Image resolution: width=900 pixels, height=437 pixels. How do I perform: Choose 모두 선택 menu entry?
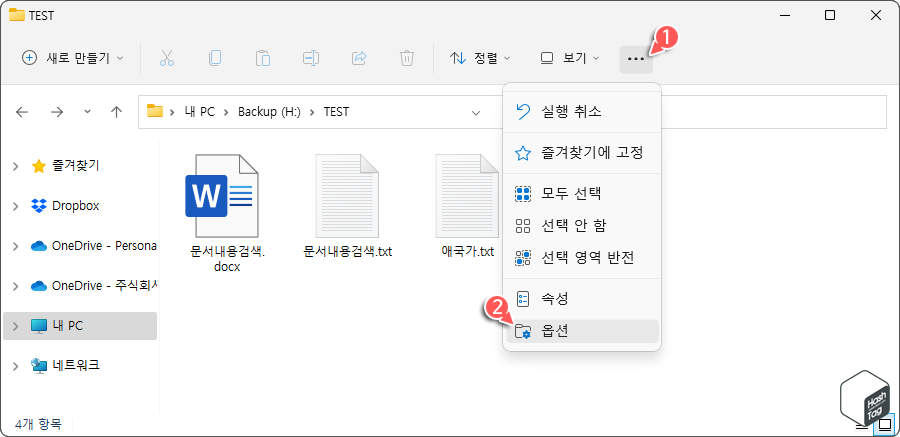(x=582, y=194)
